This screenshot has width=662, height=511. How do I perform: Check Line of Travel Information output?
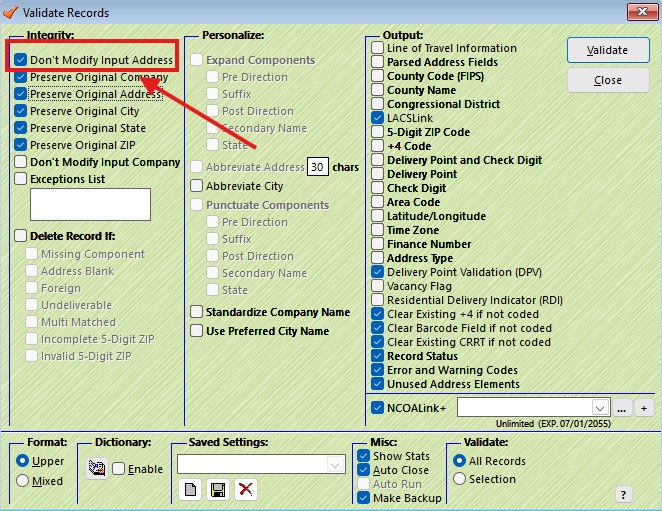click(377, 48)
